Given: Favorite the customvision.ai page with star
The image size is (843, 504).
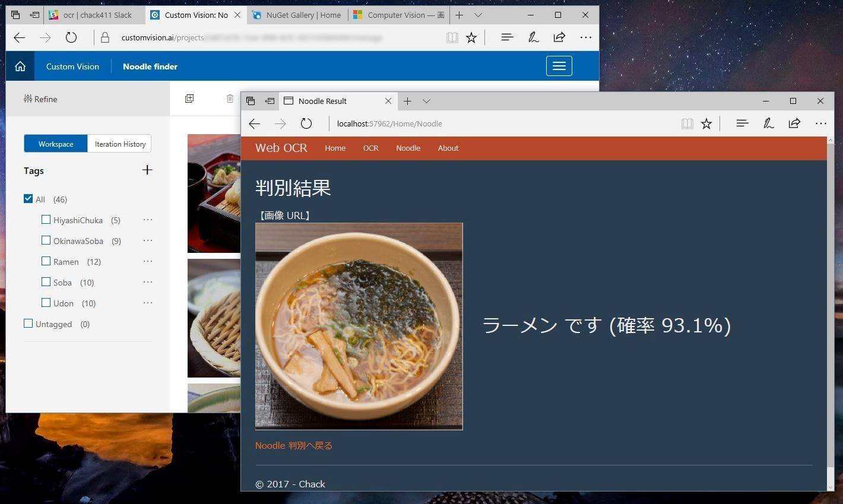Looking at the screenshot, I should pyautogui.click(x=471, y=38).
